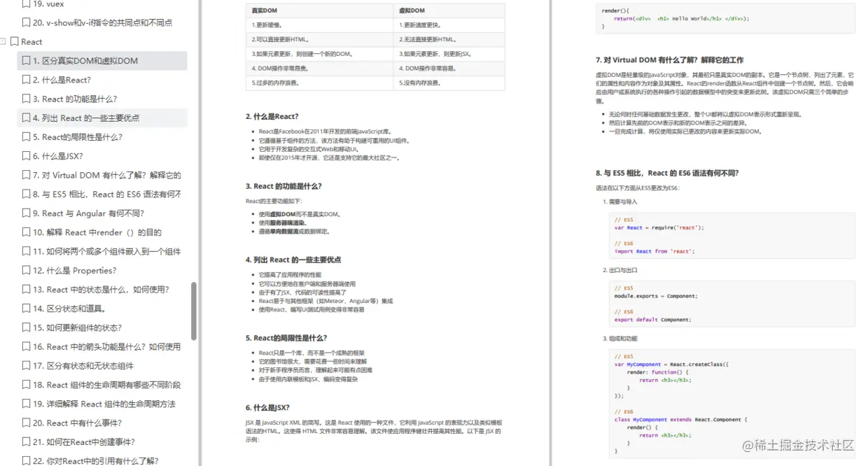Click bullet '它提高了应用程序的性能'
Image resolution: width=868 pixels, height=466 pixels.
point(290,275)
